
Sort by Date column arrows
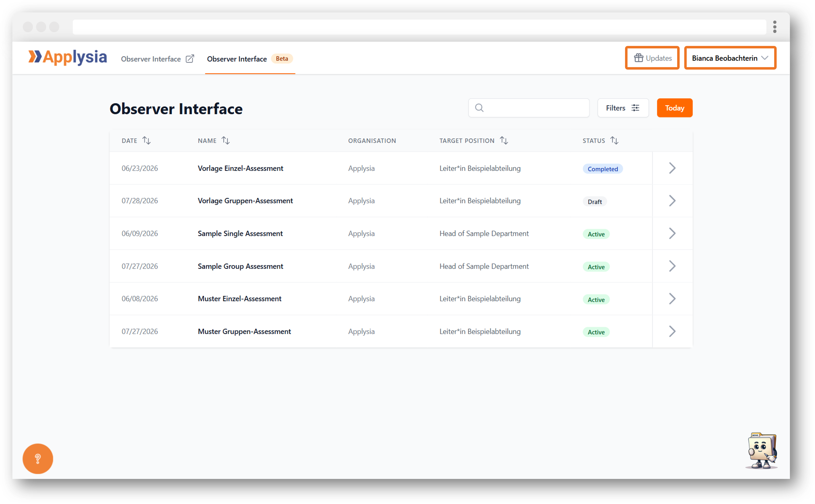(146, 140)
